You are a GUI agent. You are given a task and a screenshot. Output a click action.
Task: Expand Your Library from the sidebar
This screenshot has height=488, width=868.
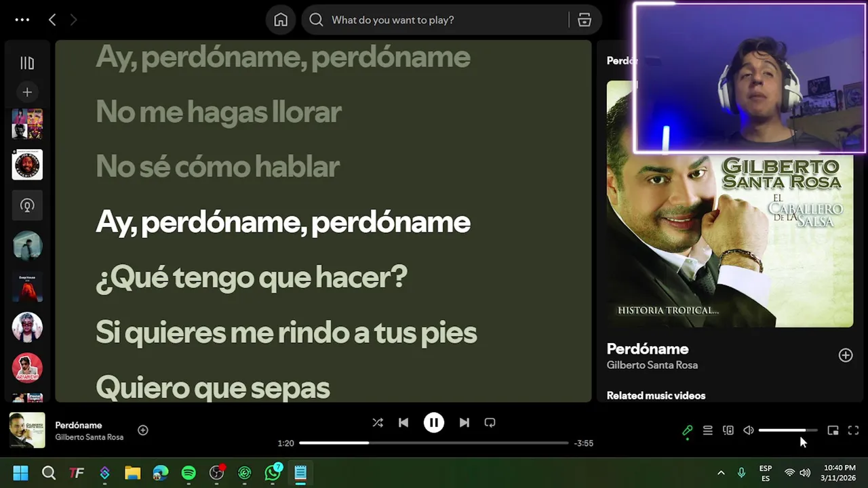pyautogui.click(x=27, y=63)
